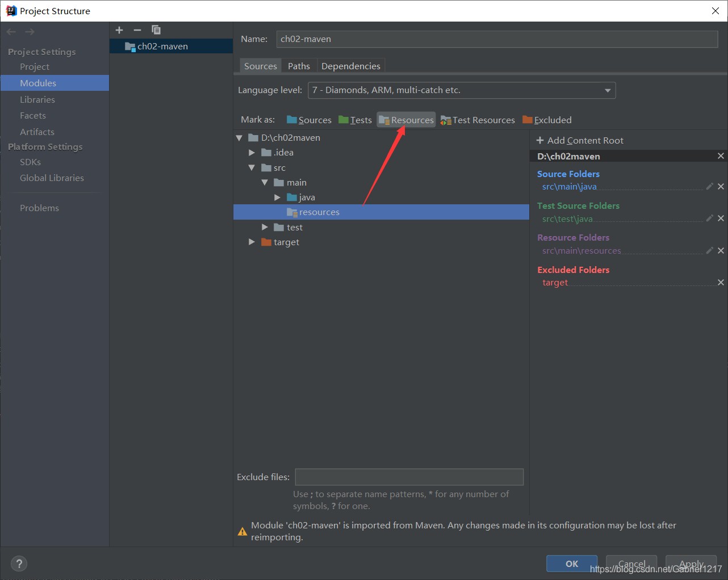This screenshot has width=728, height=580.
Task: Open Project settings section
Action: [x=35, y=67]
